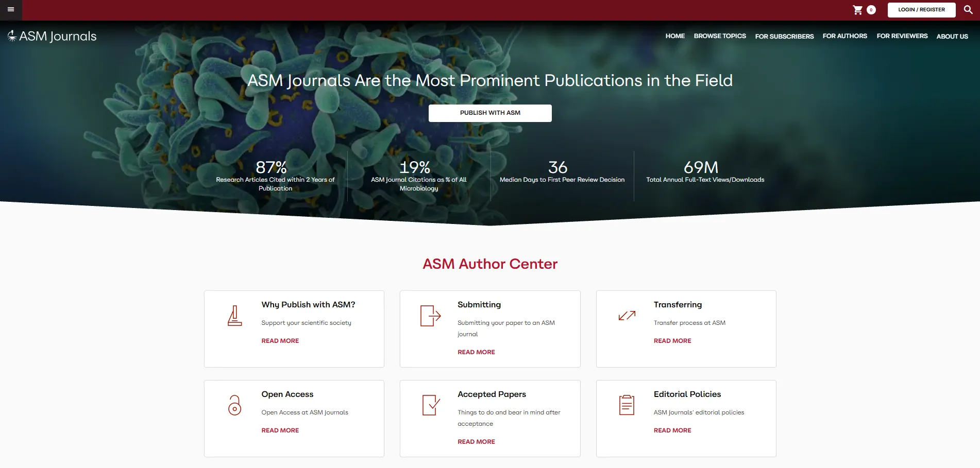Click the ASM Journals logo
Viewport: 980px width, 468px height.
pyautogui.click(x=52, y=36)
